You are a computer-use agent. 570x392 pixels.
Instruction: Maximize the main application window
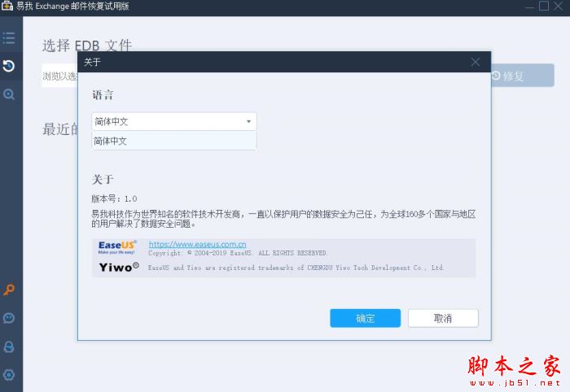(x=543, y=6)
